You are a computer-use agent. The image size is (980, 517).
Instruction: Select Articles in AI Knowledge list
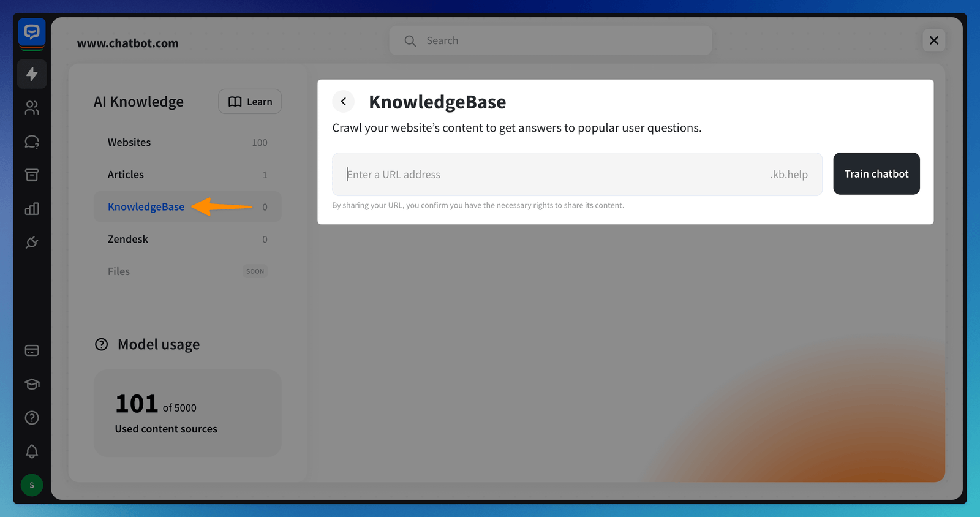click(126, 175)
